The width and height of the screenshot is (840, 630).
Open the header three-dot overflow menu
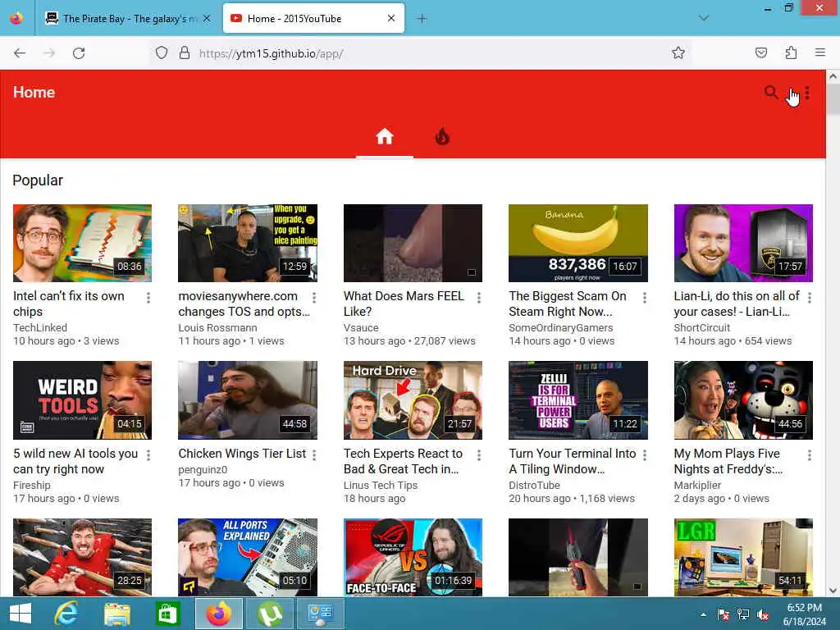coord(807,94)
